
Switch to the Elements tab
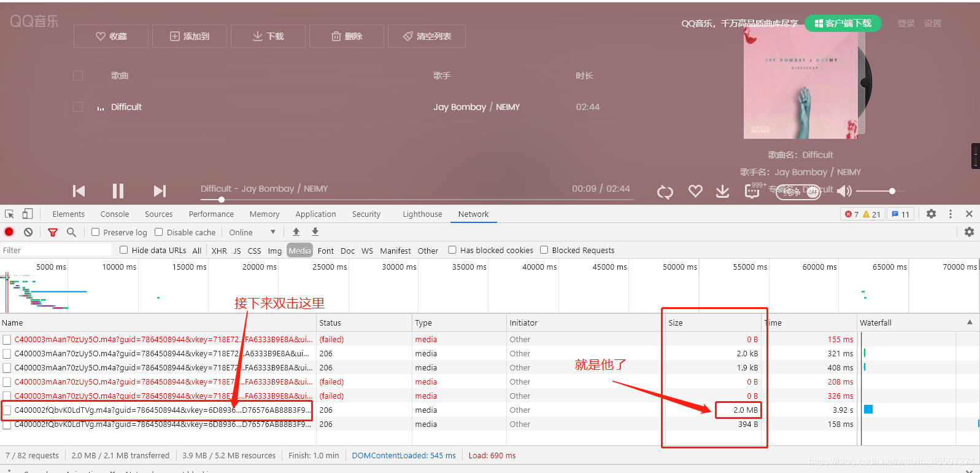pos(69,214)
